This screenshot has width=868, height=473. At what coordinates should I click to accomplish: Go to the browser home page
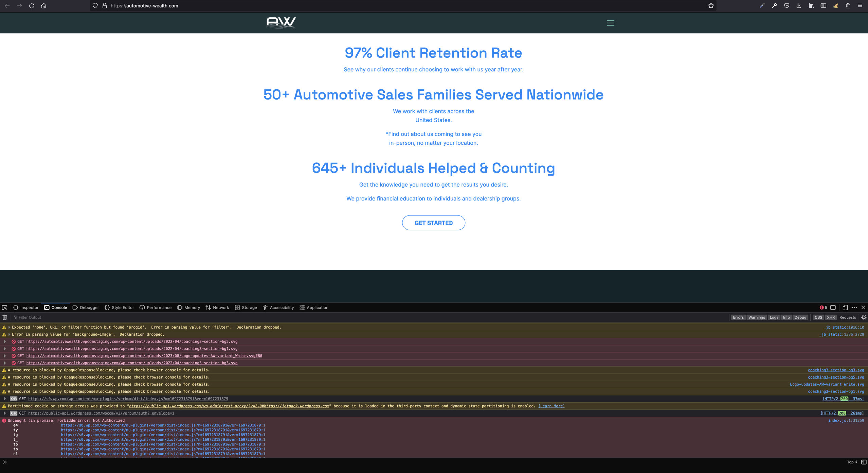click(44, 6)
